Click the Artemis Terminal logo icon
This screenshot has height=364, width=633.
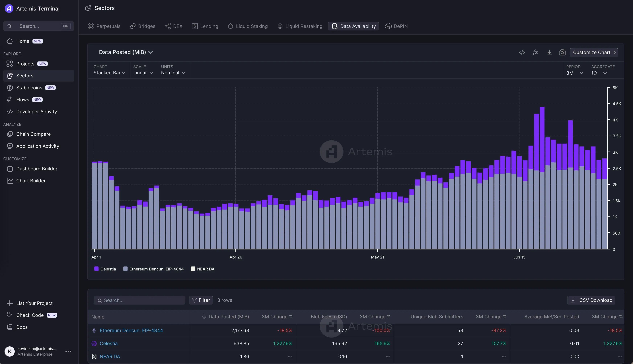tap(9, 9)
